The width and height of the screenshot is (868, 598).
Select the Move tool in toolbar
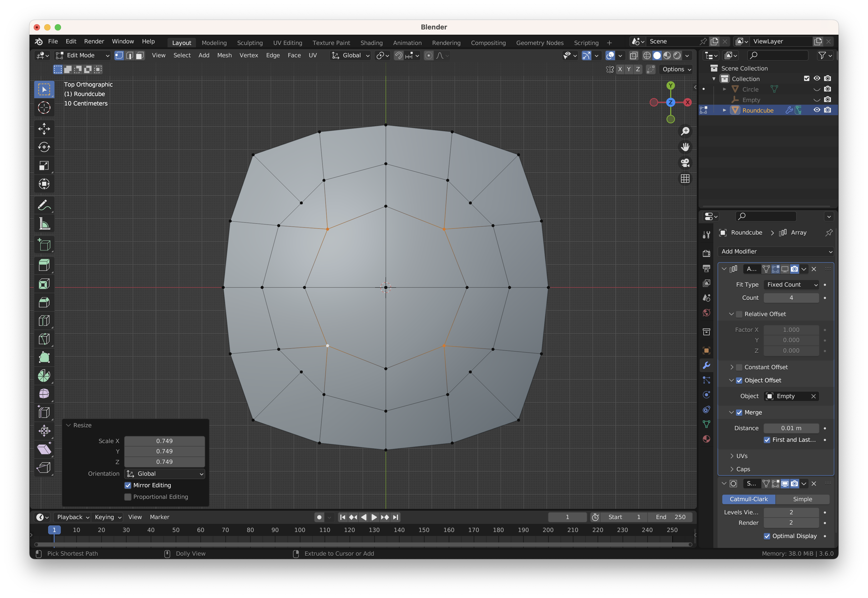[44, 129]
